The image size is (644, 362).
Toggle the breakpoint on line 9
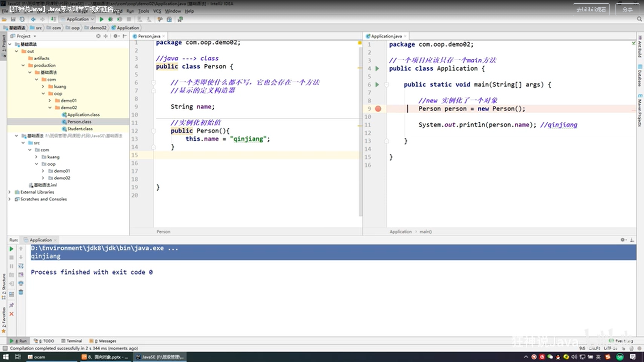coord(378,109)
